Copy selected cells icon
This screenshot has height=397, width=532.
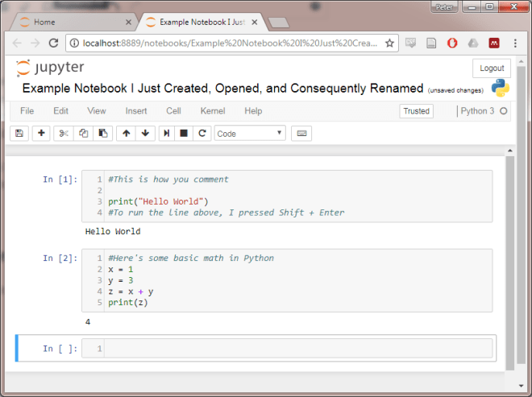[83, 133]
